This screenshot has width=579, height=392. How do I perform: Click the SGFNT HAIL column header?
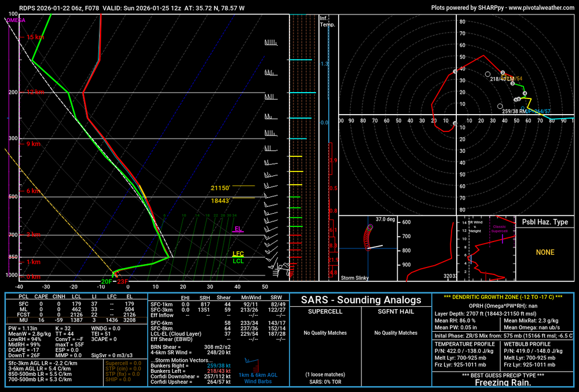click(396, 313)
